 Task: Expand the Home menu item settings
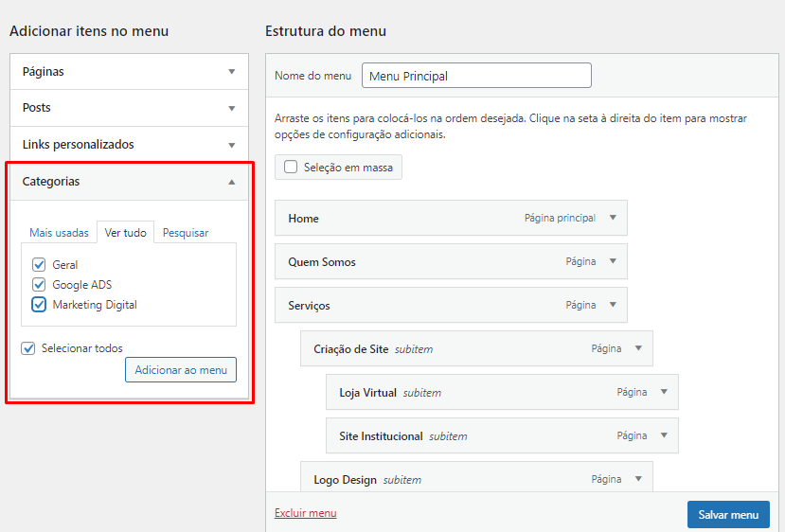pyautogui.click(x=613, y=218)
